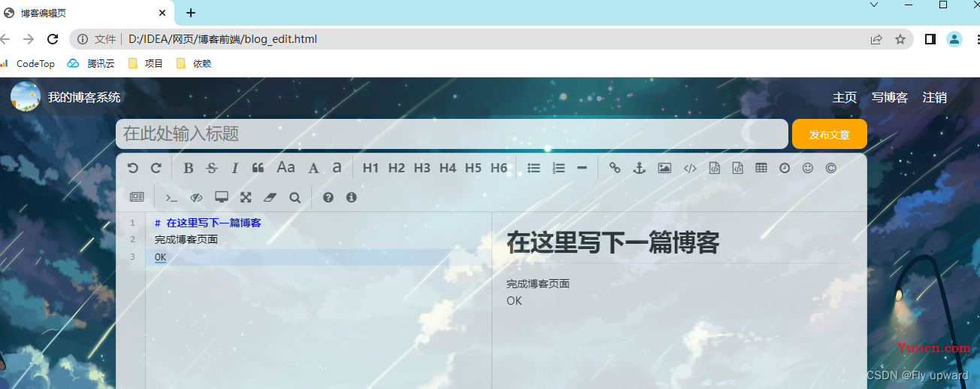Place cursor on editor line 完成博客页面

tap(186, 239)
